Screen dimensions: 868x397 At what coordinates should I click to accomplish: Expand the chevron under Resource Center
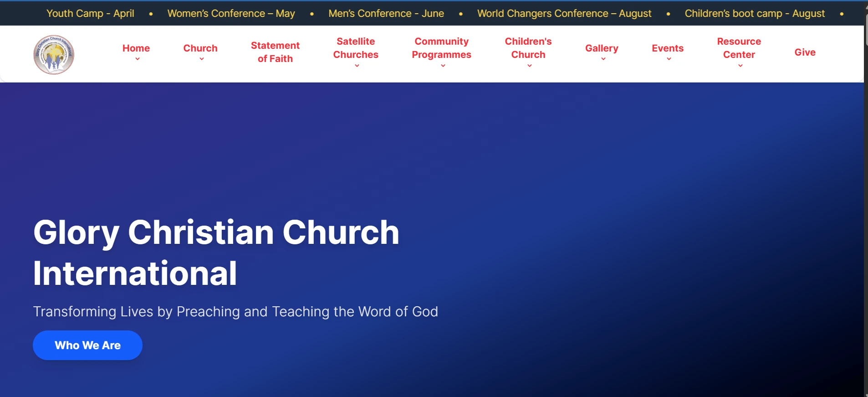[740, 66]
